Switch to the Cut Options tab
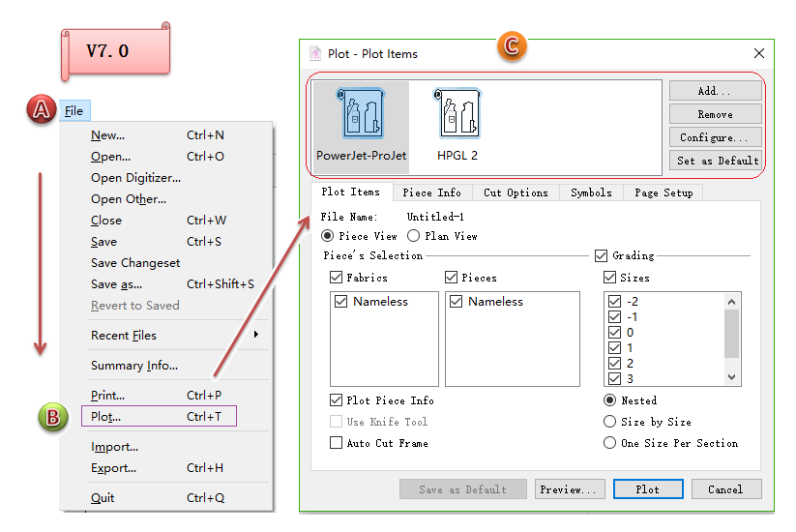The height and width of the screenshot is (532, 796). point(516,192)
